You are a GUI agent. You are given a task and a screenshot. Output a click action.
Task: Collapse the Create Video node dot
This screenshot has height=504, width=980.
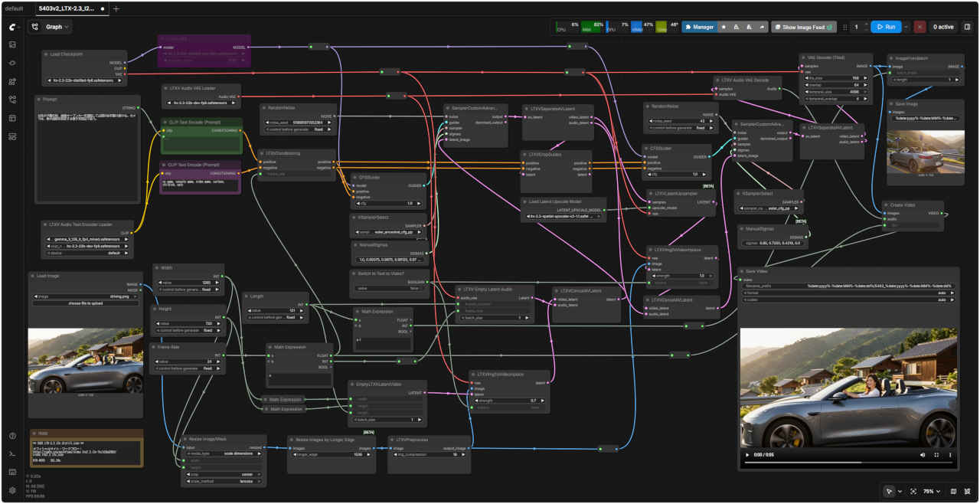point(887,205)
